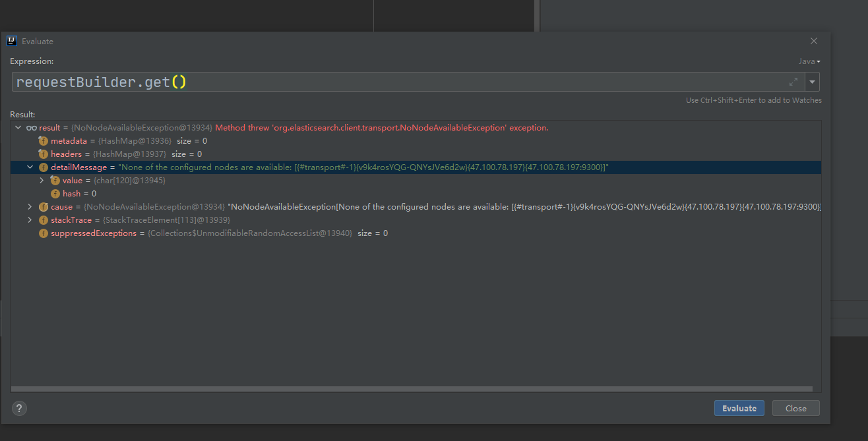Click the IntelliJ icon in Evaluate title bar
This screenshot has height=441, width=868.
(11, 41)
